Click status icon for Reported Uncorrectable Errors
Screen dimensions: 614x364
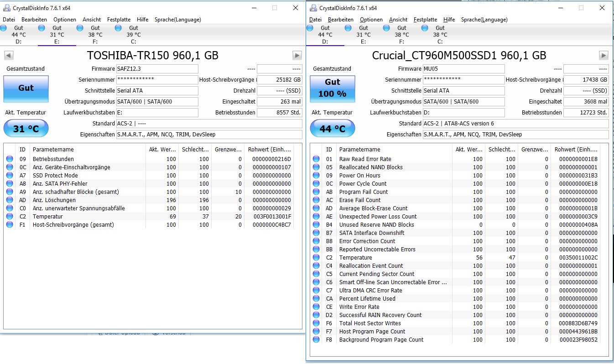316,250
